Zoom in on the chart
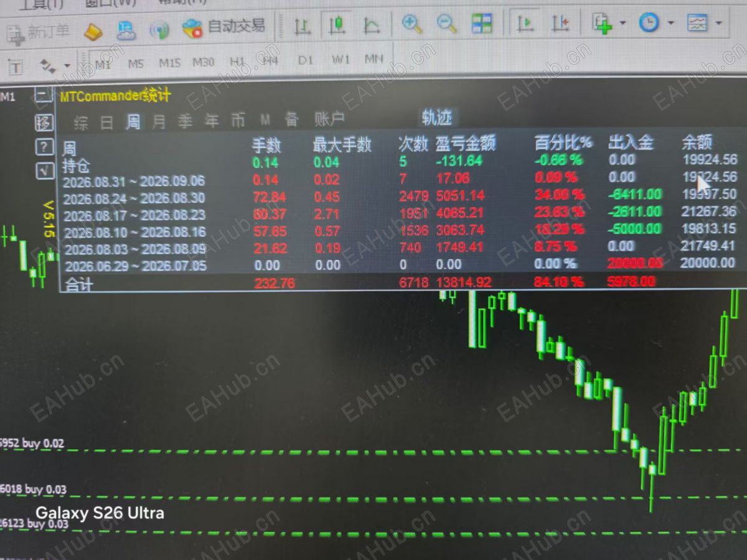The image size is (747, 560). (411, 24)
